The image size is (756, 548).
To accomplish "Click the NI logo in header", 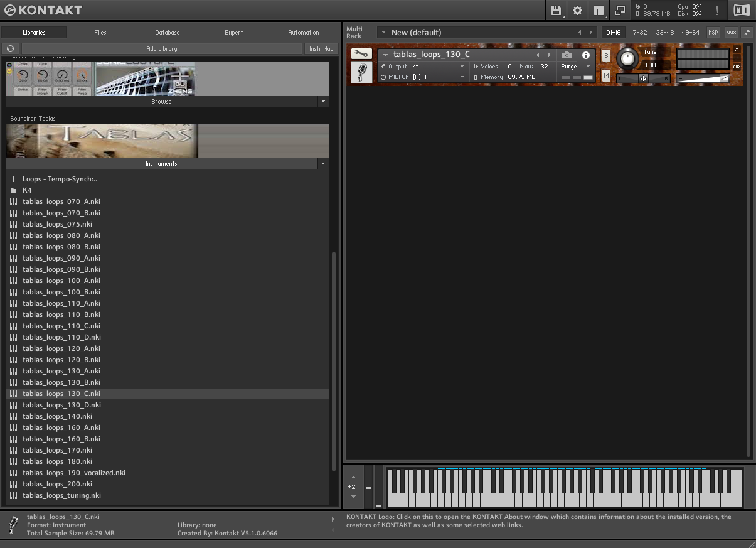I will 741,10.
